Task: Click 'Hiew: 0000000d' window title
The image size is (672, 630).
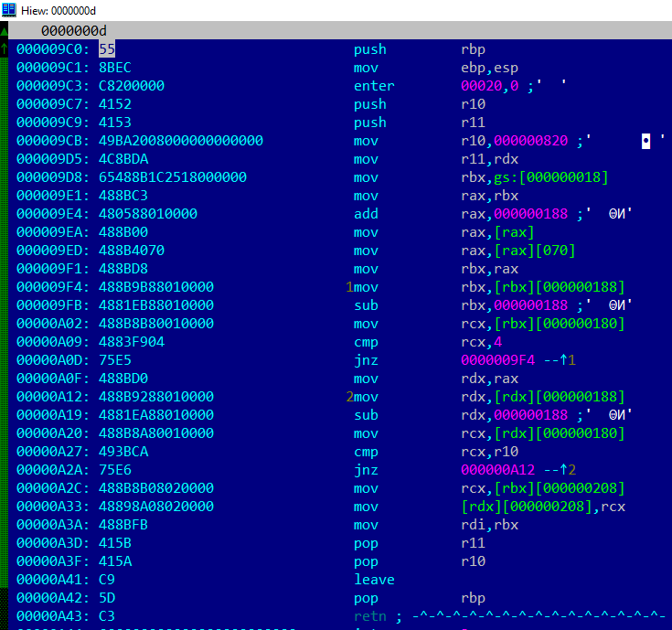Action: (x=59, y=10)
